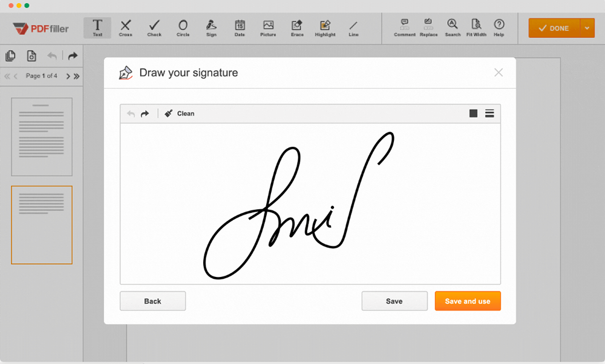Activate the Erase tool
This screenshot has height=364, width=605.
296,28
